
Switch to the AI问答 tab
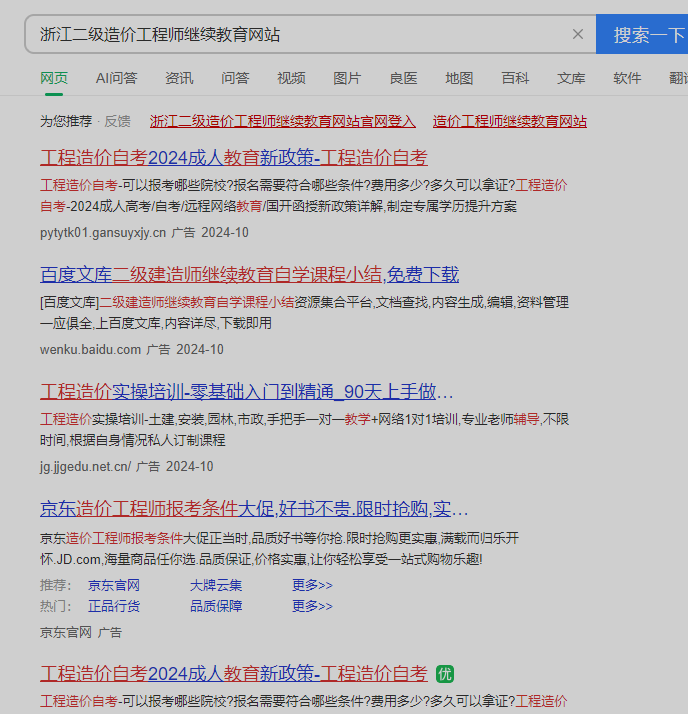117,78
